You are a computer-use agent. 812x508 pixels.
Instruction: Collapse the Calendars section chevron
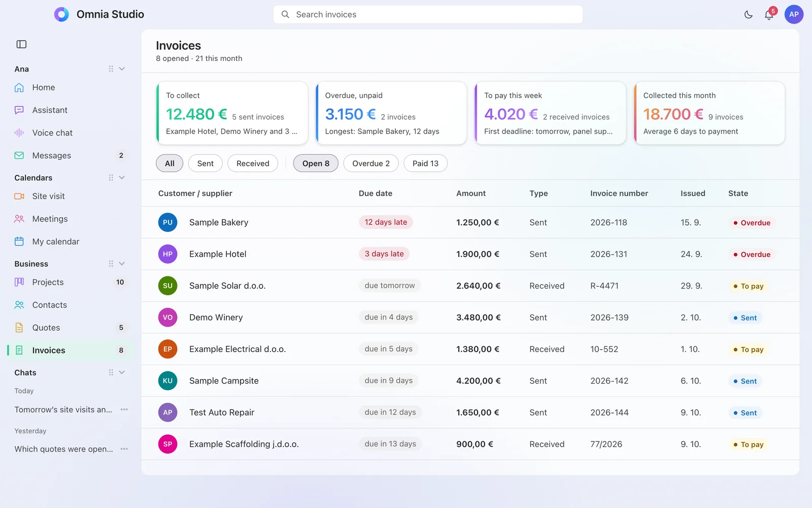(x=122, y=177)
